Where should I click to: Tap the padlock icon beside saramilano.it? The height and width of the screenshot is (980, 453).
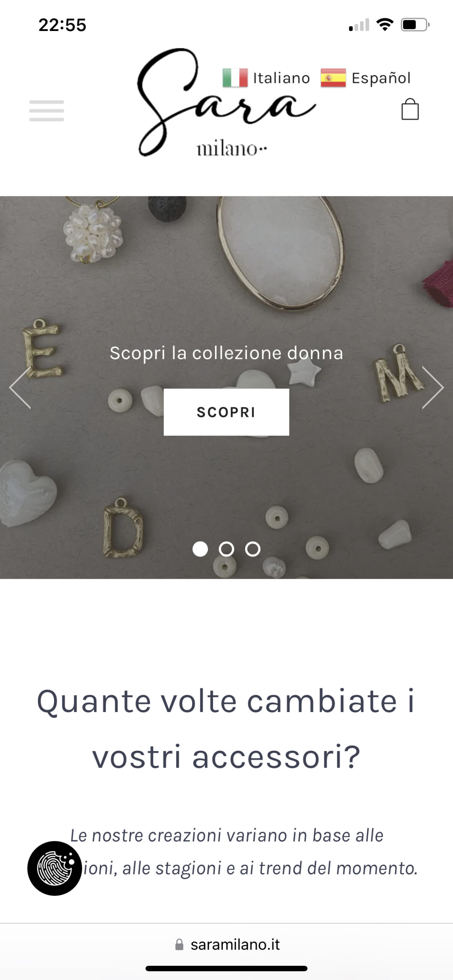tap(179, 944)
